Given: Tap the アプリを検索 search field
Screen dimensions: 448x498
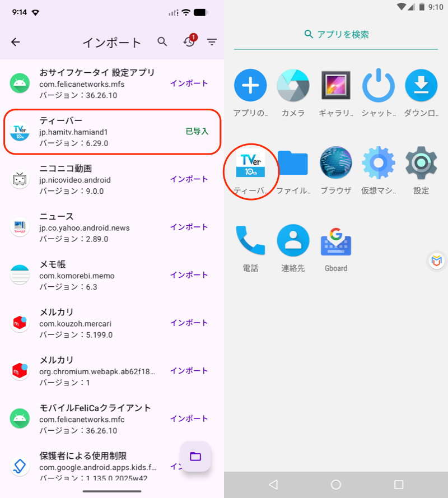Looking at the screenshot, I should tap(336, 34).
